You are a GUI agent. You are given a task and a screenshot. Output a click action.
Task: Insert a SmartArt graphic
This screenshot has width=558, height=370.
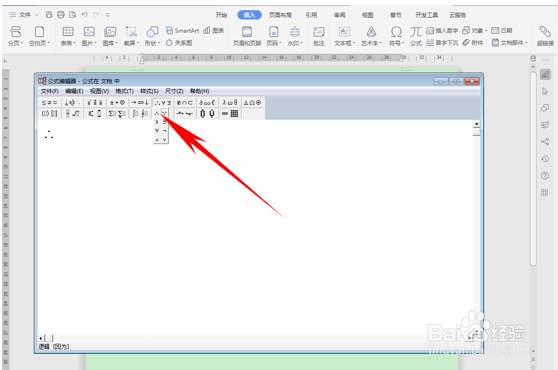(182, 31)
